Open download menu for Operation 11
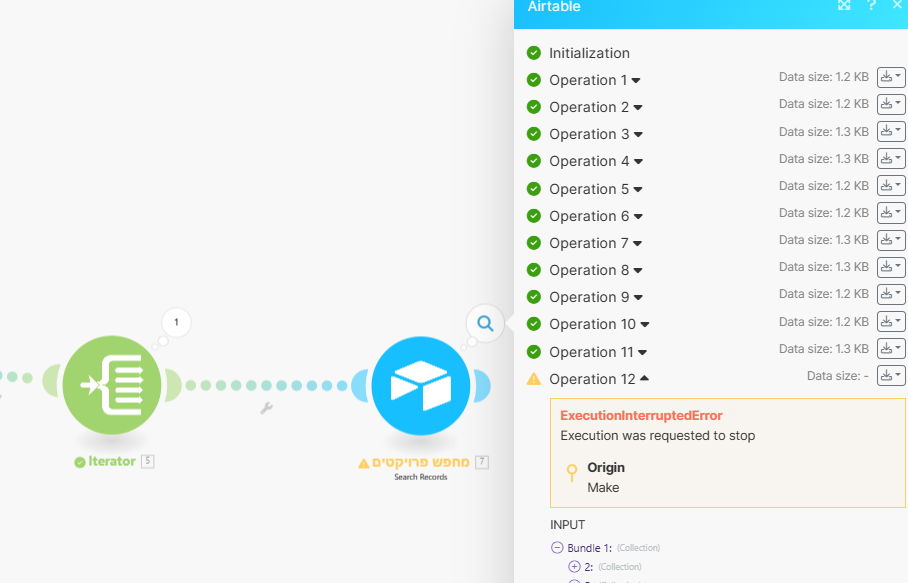Image resolution: width=908 pixels, height=583 pixels. coord(891,349)
